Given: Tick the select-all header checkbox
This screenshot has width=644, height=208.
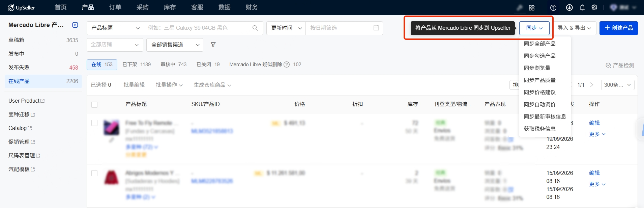Looking at the screenshot, I should [94, 105].
